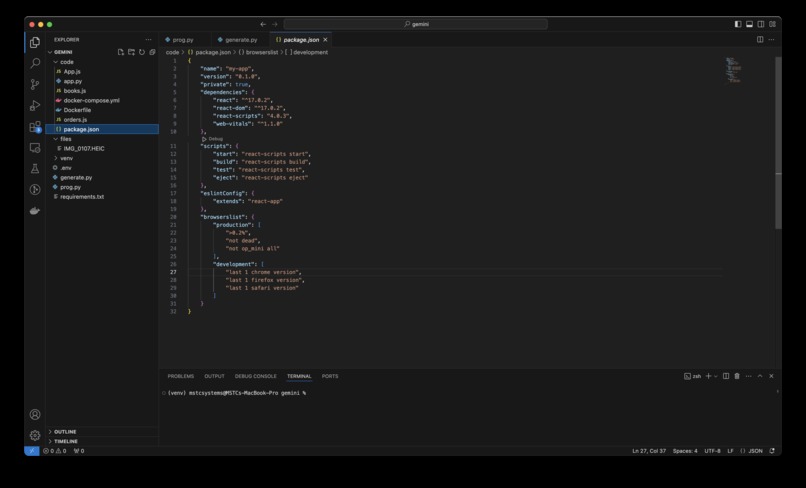
Task: Collapse all folders in Explorer
Action: coord(152,52)
